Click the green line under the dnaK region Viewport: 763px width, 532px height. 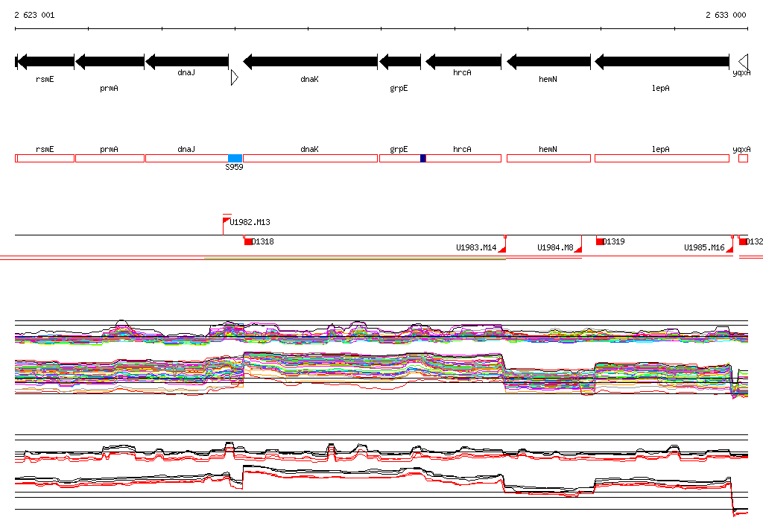pyautogui.click(x=355, y=258)
